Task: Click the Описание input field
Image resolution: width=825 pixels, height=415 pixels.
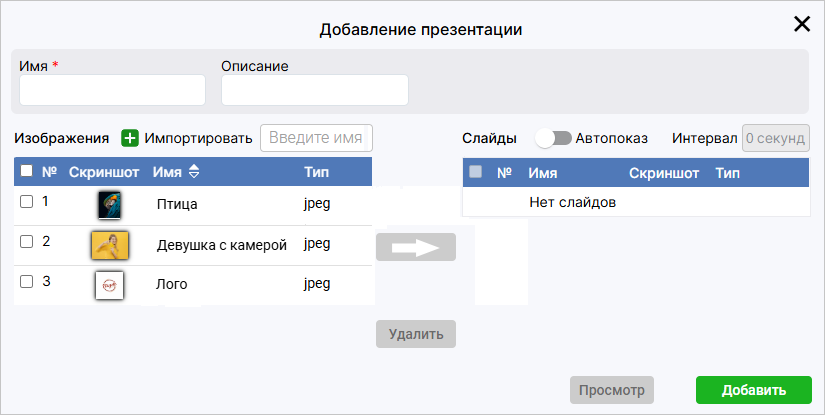Action: point(315,90)
